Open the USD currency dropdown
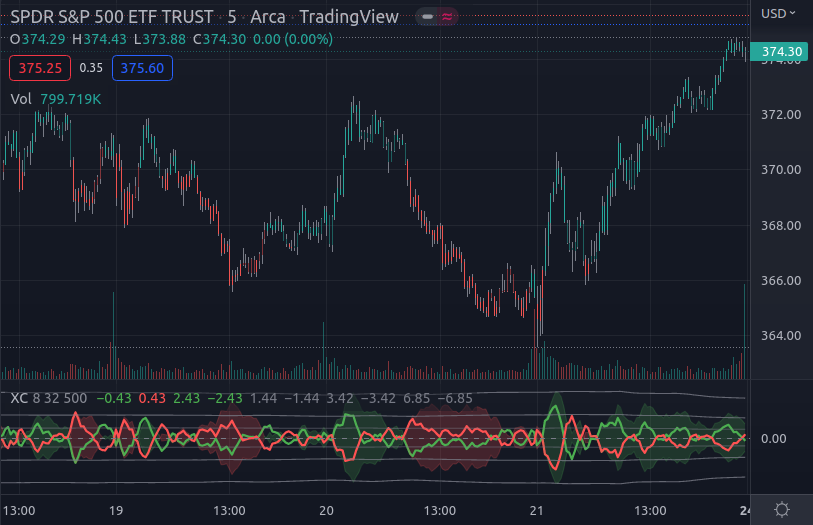Image resolution: width=813 pixels, height=525 pixels. click(778, 13)
